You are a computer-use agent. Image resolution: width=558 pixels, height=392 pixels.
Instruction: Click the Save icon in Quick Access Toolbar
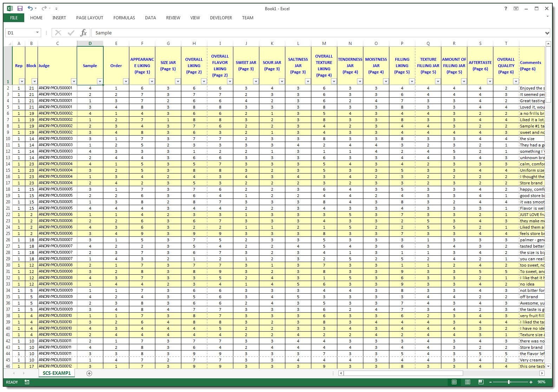tap(20, 8)
